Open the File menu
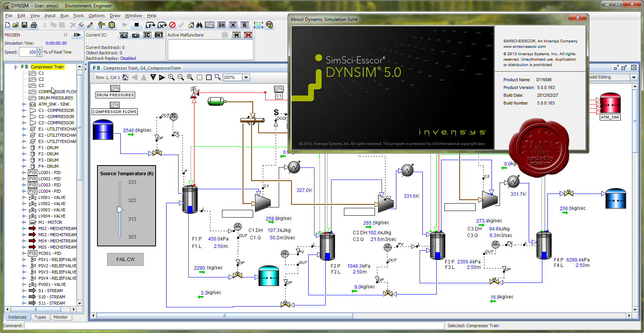This screenshot has height=333, width=644. point(9,16)
